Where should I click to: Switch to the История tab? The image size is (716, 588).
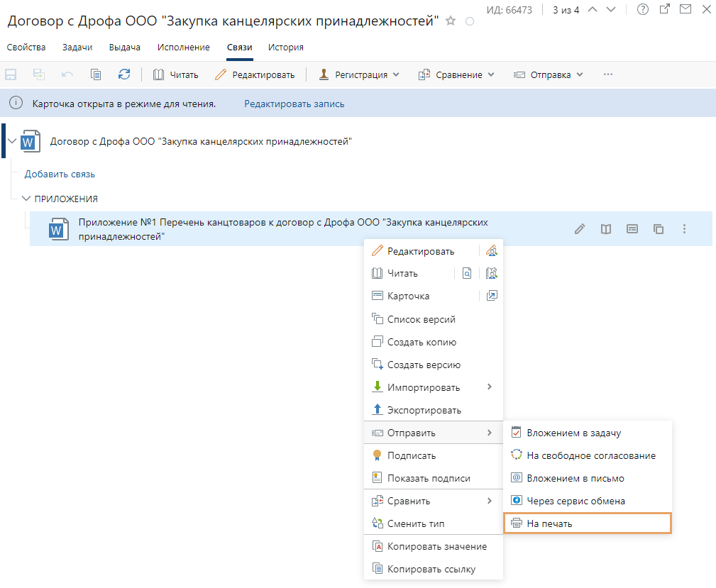click(x=285, y=48)
